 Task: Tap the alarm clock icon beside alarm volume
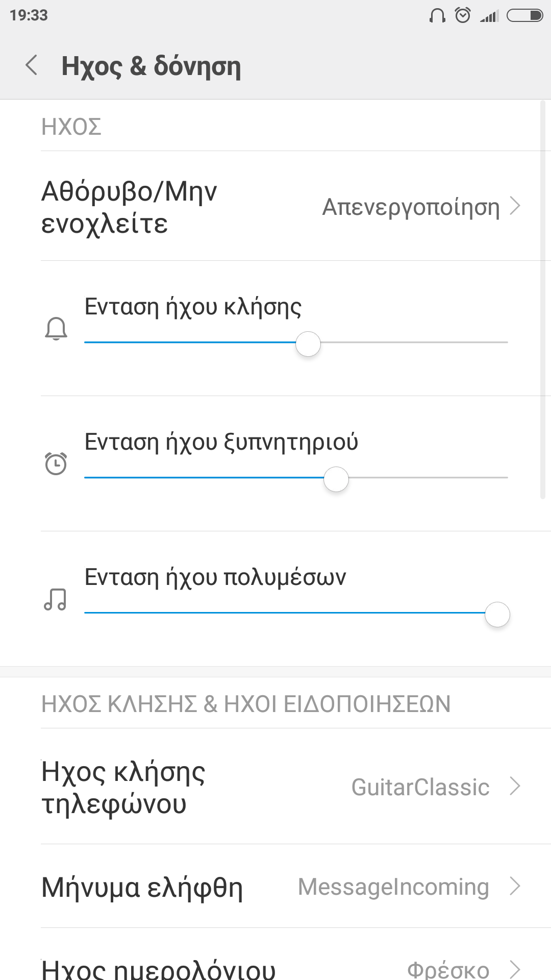[56, 463]
